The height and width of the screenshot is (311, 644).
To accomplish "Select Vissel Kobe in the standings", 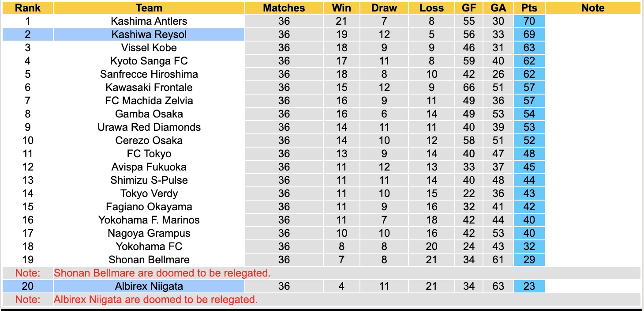I will pyautogui.click(x=149, y=48).
